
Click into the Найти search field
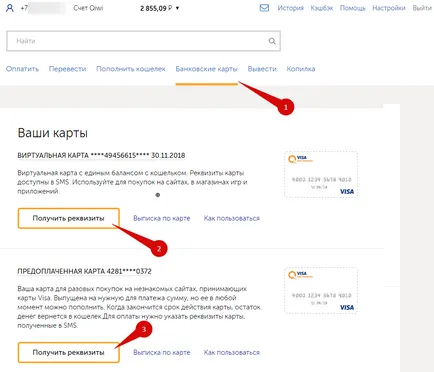tap(143, 41)
